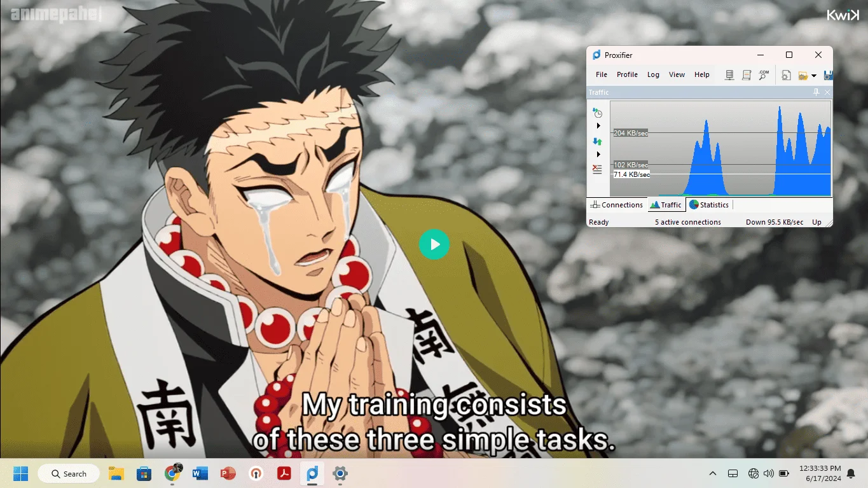Click the 'Ready' status bar text
This screenshot has height=488, width=868.
[x=598, y=222]
